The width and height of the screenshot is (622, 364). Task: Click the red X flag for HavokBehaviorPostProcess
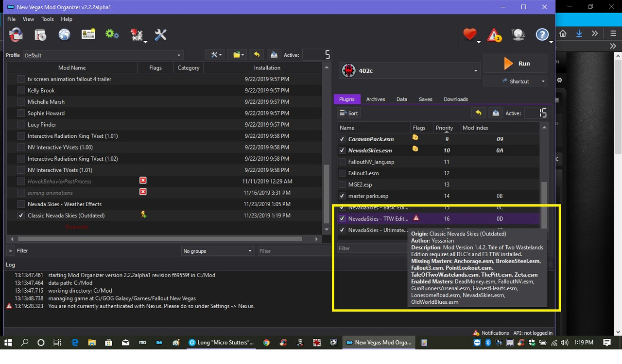[x=143, y=181]
